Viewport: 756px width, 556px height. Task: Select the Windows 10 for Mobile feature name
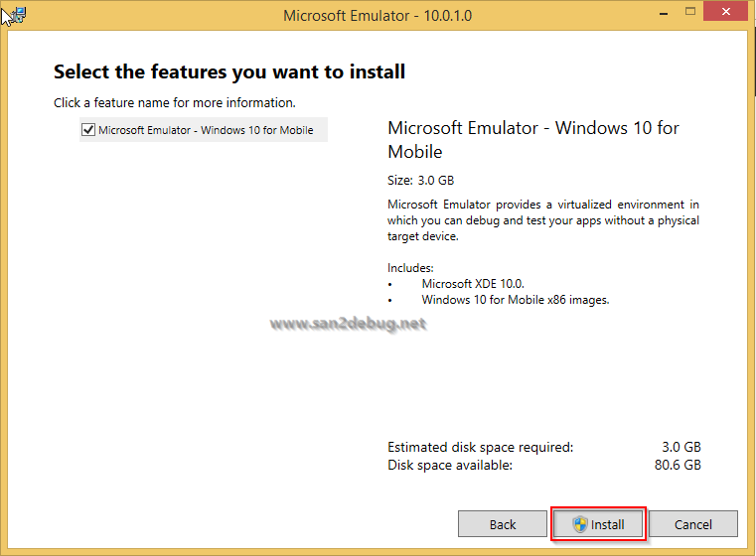[x=206, y=130]
